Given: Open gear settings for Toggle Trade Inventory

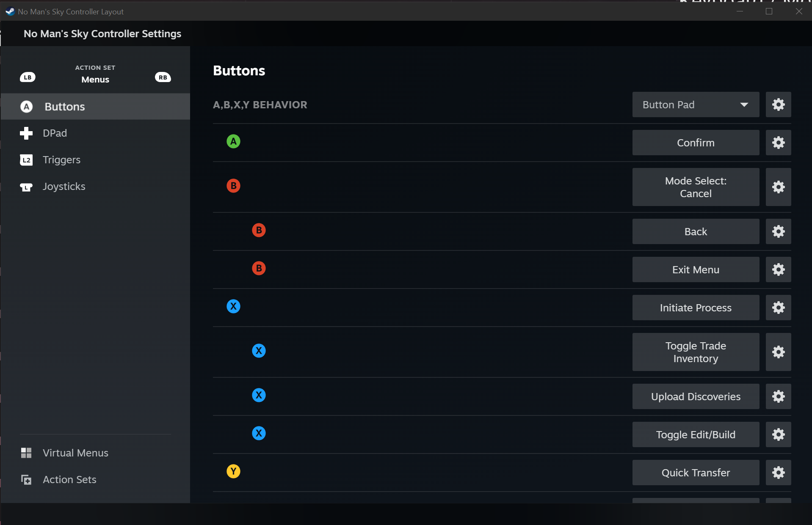Looking at the screenshot, I should 778,352.
